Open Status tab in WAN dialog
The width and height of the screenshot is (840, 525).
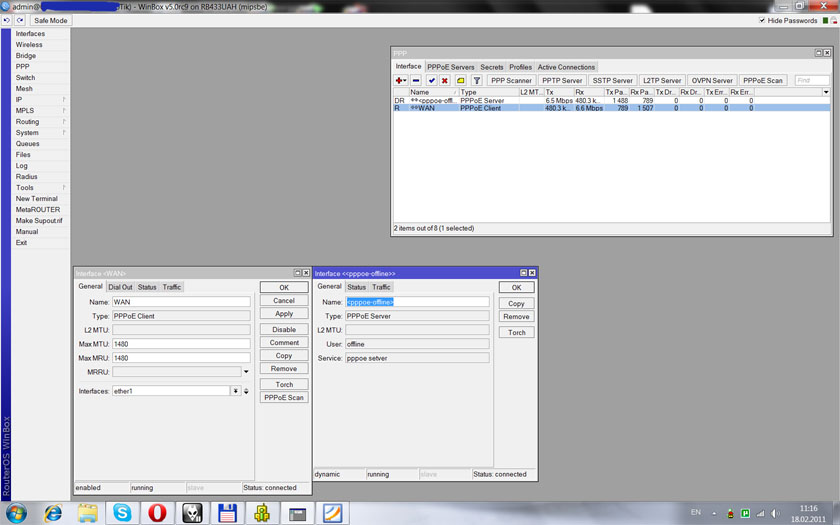point(147,287)
